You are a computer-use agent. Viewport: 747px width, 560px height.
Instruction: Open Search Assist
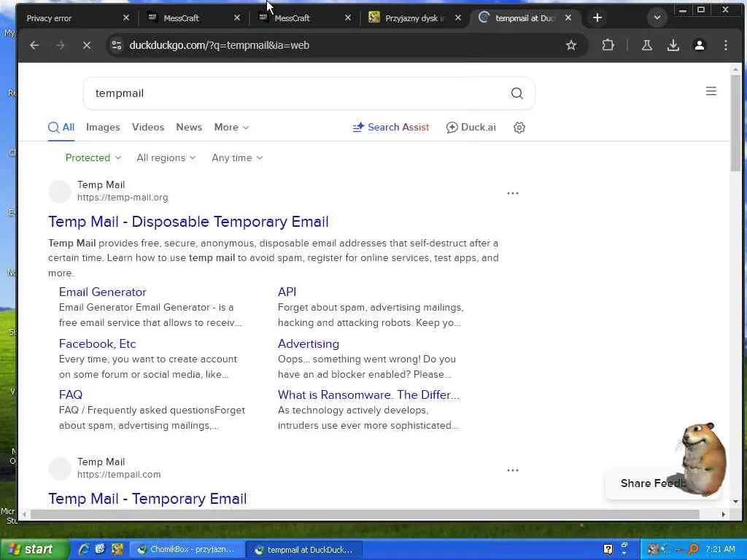[x=391, y=127]
